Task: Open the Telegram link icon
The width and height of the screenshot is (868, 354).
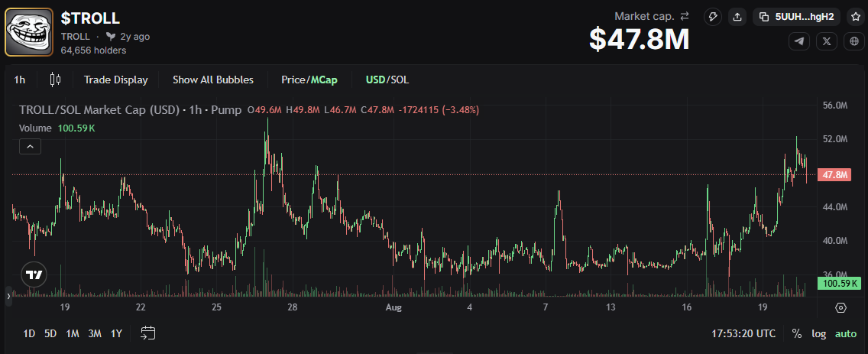Action: point(798,41)
